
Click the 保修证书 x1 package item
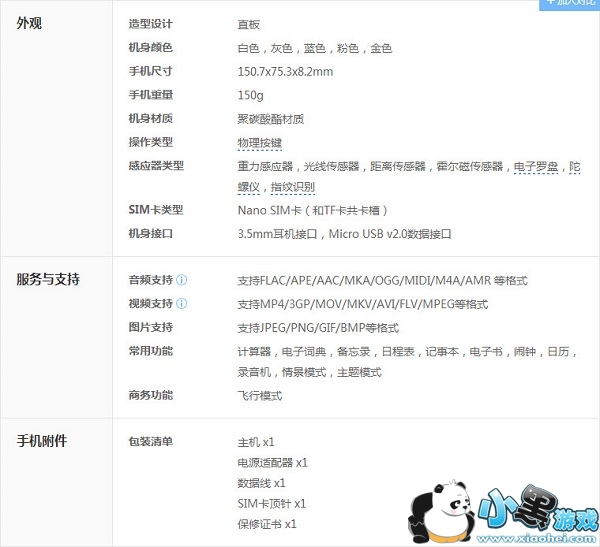click(267, 524)
